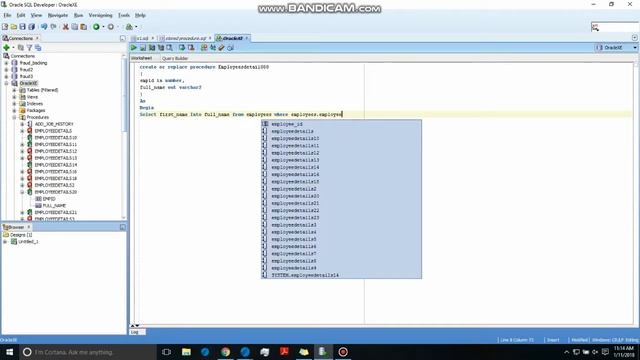Screen dimensions: 640x360
Task: Open the SQL Developer debug toolbar icon
Action: [129, 27]
